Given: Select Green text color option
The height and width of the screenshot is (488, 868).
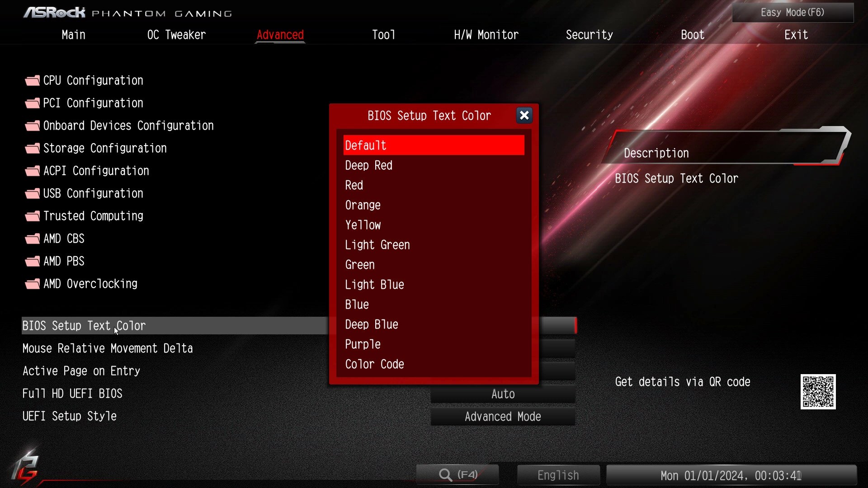Looking at the screenshot, I should coord(359,264).
